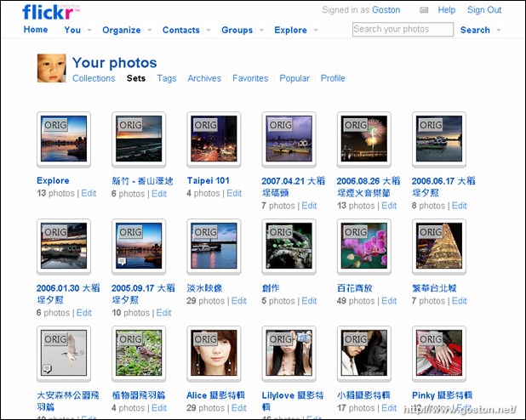Open the Contacts dropdown arrow
The width and height of the screenshot is (526, 420).
tap(209, 31)
